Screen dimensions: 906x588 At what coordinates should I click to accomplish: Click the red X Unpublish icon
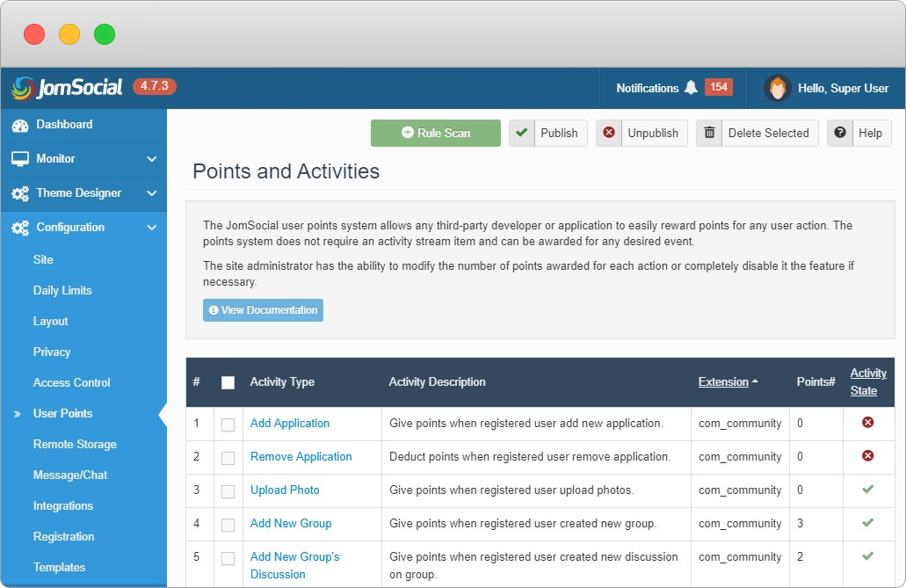point(609,133)
